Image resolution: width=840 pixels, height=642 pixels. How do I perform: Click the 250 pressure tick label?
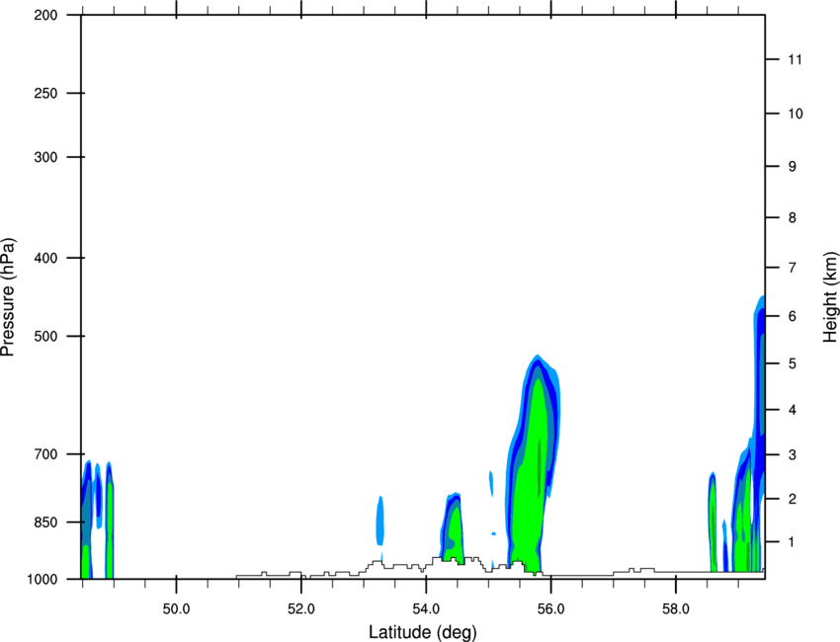pos(46,94)
